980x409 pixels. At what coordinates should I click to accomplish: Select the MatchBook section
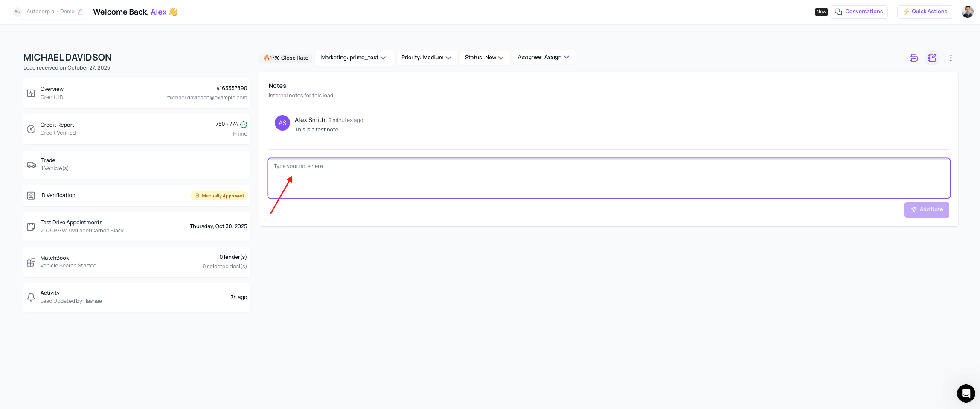click(x=137, y=262)
